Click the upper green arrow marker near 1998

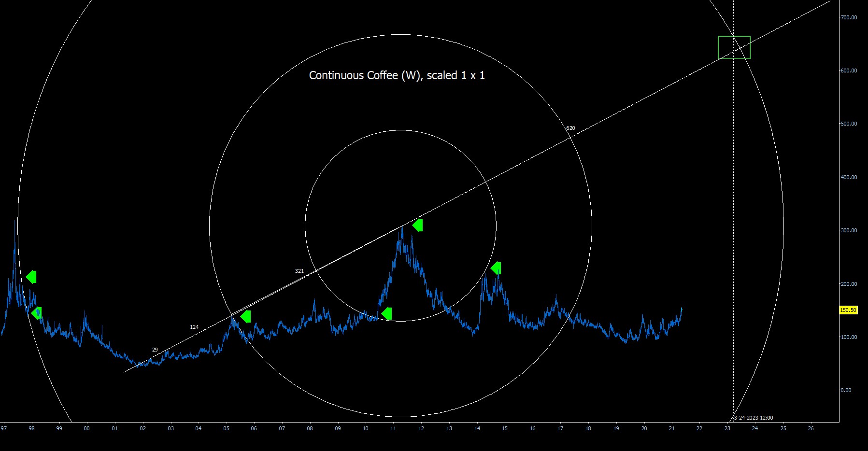click(x=31, y=277)
